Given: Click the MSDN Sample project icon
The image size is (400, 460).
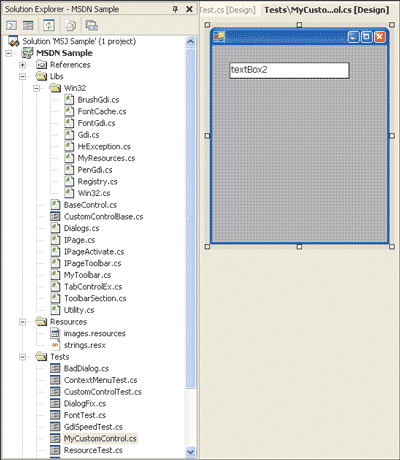Looking at the screenshot, I should [x=27, y=53].
